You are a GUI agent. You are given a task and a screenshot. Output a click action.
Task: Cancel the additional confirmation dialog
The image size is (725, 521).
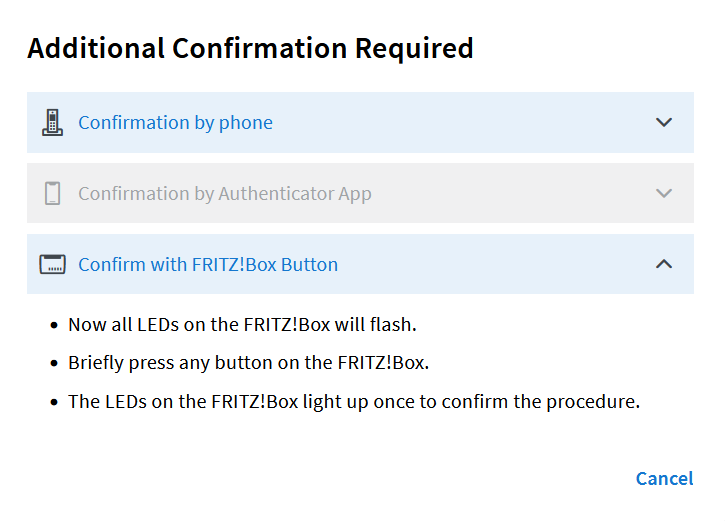click(x=664, y=478)
